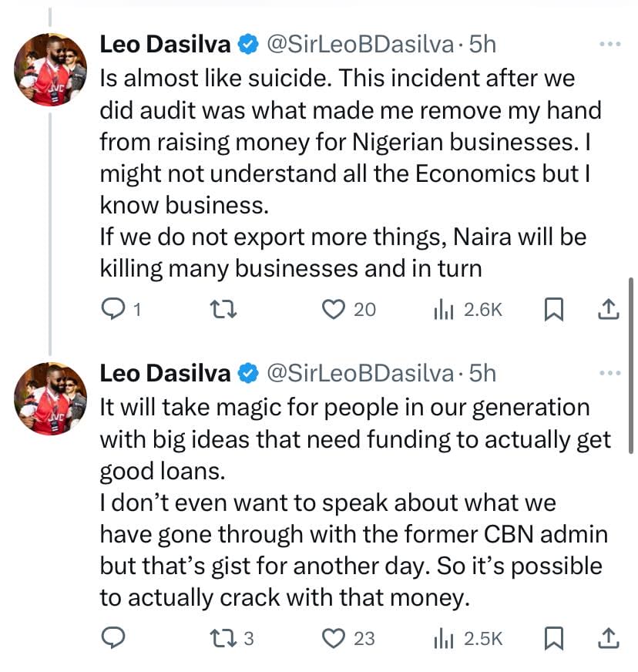
Task: Retweet the second tweet with 3 retweets
Action: pyautogui.click(x=223, y=638)
